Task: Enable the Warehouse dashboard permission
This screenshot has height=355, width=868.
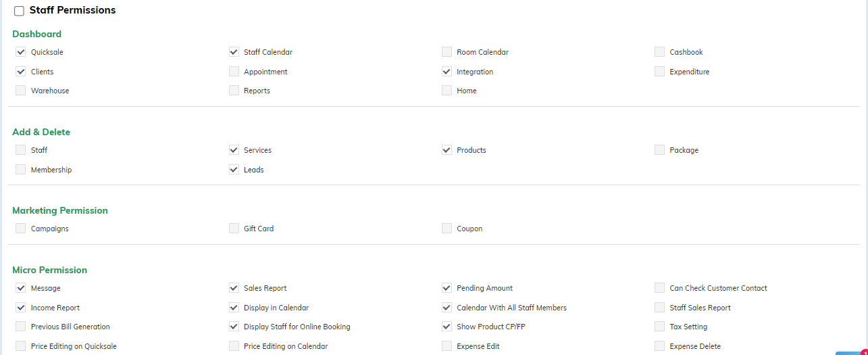Action: [x=21, y=90]
